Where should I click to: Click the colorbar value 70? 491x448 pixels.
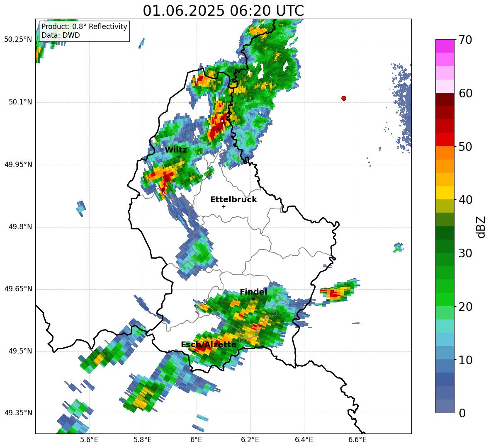[465, 40]
